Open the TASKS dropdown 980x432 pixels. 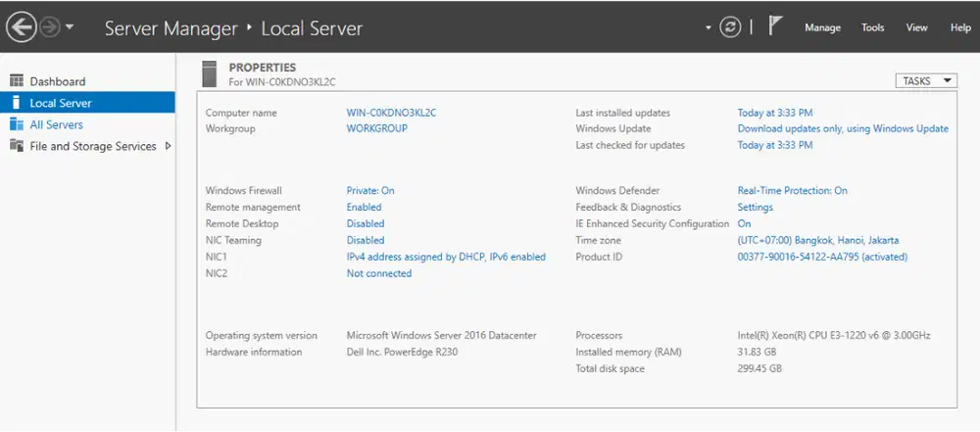[926, 80]
